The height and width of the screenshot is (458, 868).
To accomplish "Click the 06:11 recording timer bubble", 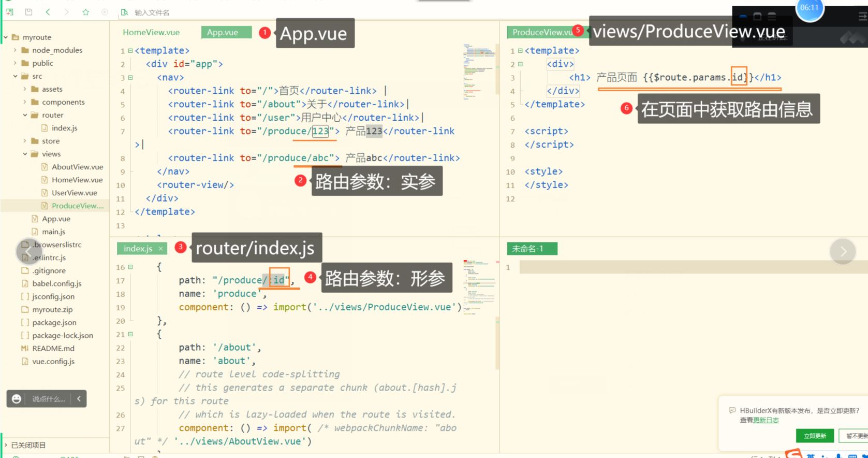I will [810, 8].
